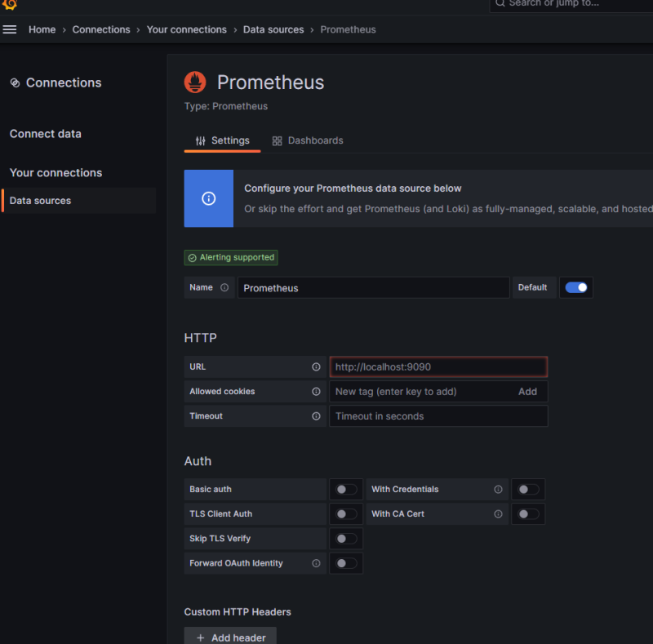This screenshot has height=644, width=653.
Task: Open the hamburger navigation menu
Action: point(10,29)
